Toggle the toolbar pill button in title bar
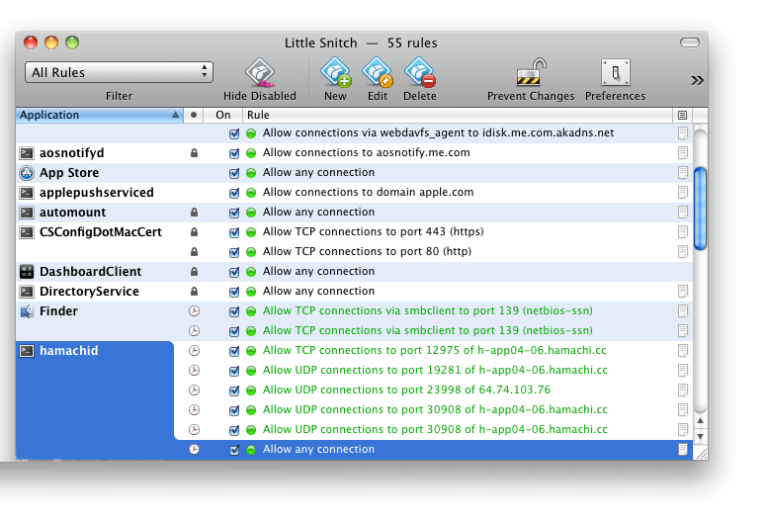768x522 pixels. click(690, 43)
